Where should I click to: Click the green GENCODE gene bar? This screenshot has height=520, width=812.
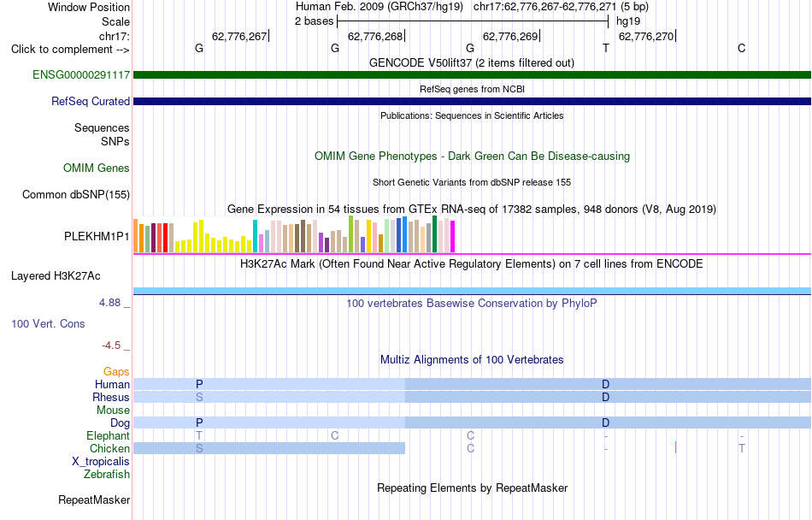click(472, 74)
